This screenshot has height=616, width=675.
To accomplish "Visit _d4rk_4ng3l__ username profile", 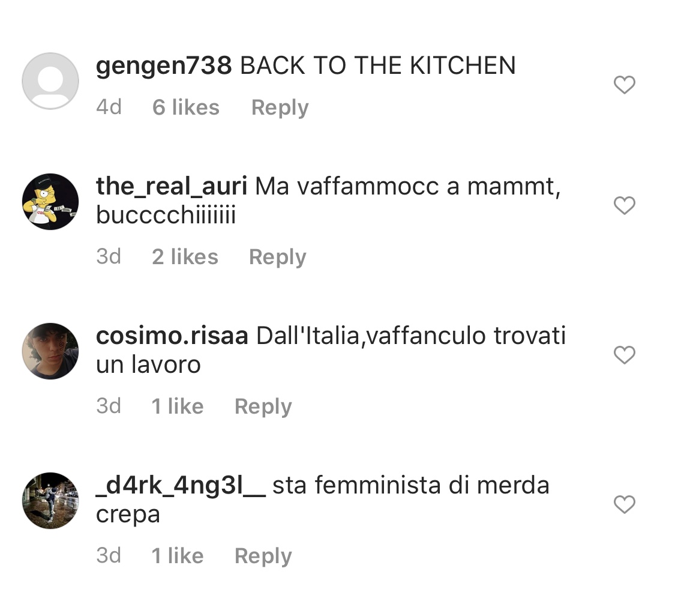I will pos(181,486).
